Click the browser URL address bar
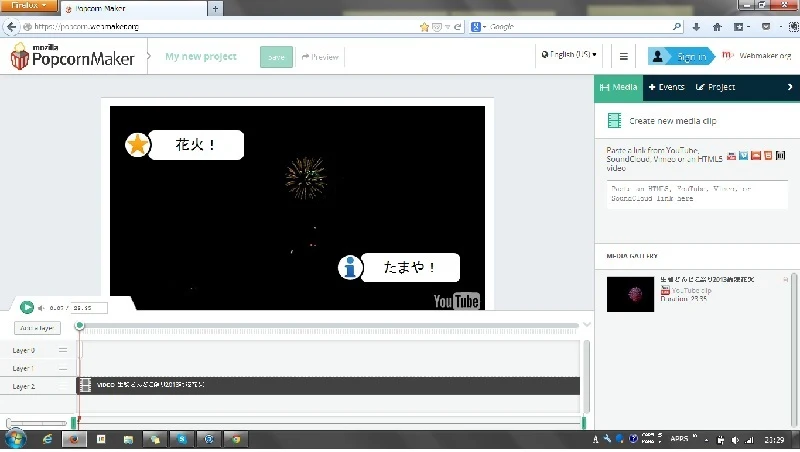800x452 pixels. [224, 27]
